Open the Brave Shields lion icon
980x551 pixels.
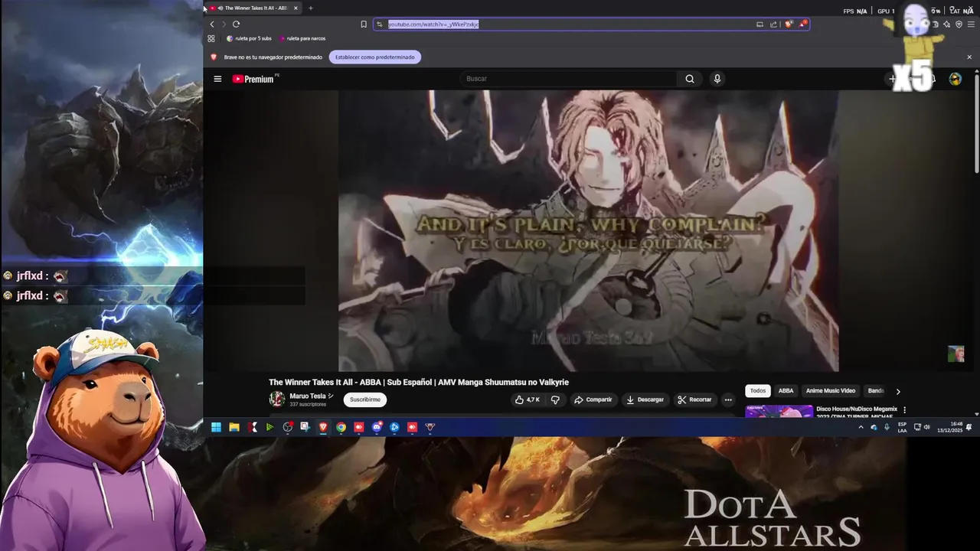click(789, 24)
